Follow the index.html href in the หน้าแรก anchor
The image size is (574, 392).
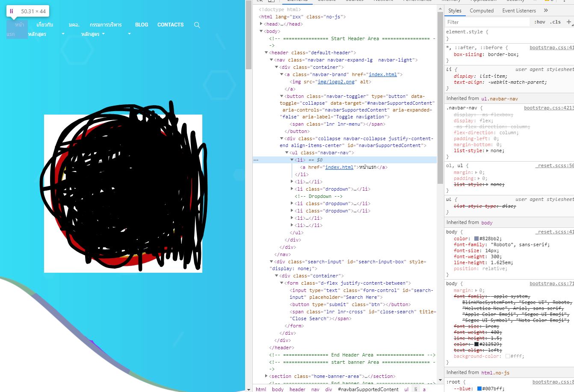point(339,167)
